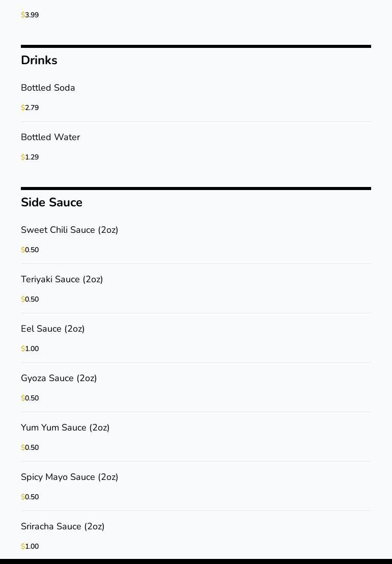Image resolution: width=392 pixels, height=564 pixels.
Task: Click the $1.00 price under Eel Sauce
Action: click(x=30, y=348)
